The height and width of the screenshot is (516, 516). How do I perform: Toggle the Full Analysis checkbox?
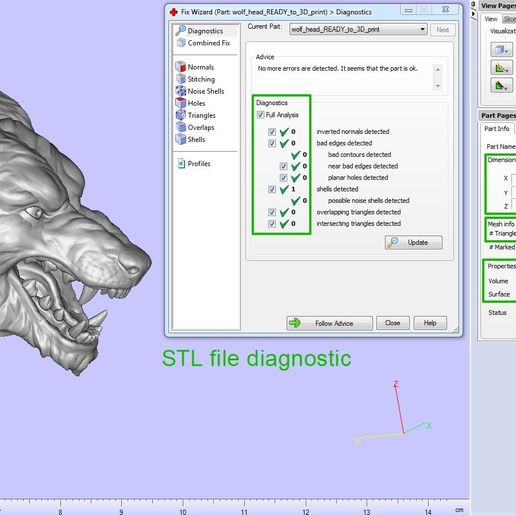tap(260, 115)
